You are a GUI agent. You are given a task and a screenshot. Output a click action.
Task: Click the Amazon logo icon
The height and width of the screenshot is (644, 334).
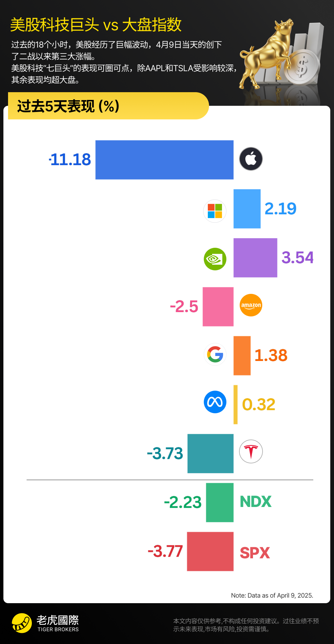(251, 305)
